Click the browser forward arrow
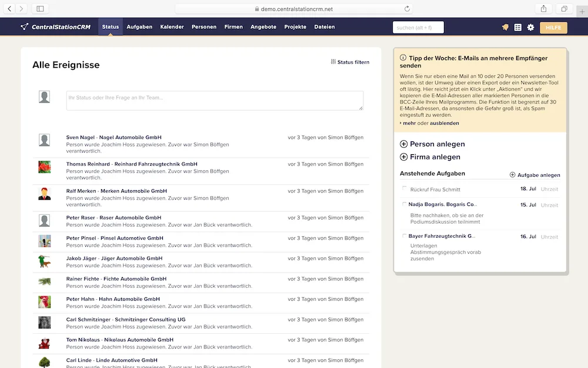The height and width of the screenshot is (368, 588). (21, 9)
